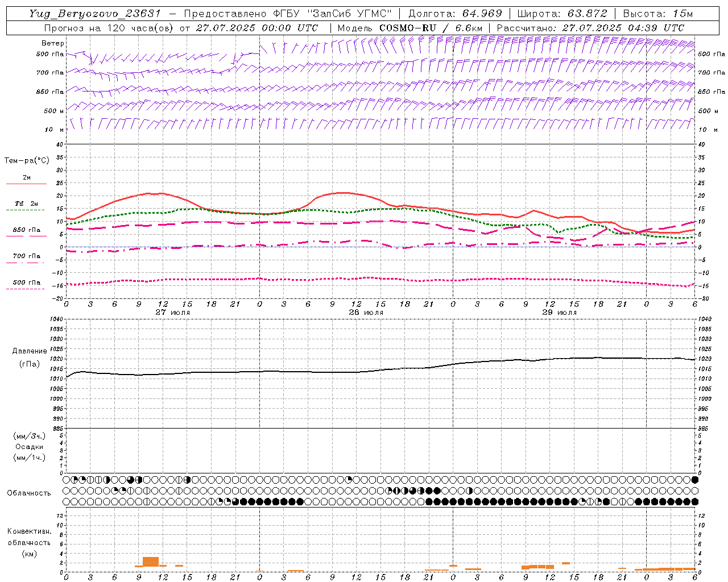Click the 27 июля date label
This screenshot has height=582, width=728.
click(173, 312)
